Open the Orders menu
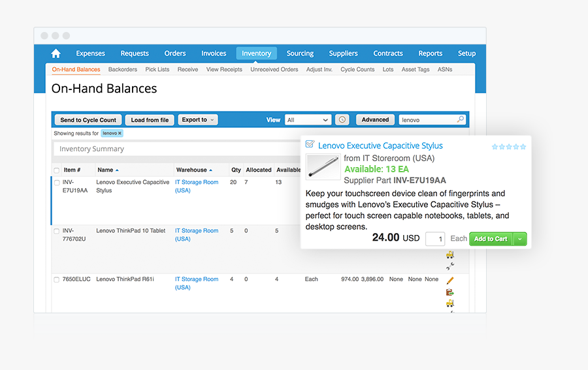This screenshot has width=588, height=370. click(174, 53)
